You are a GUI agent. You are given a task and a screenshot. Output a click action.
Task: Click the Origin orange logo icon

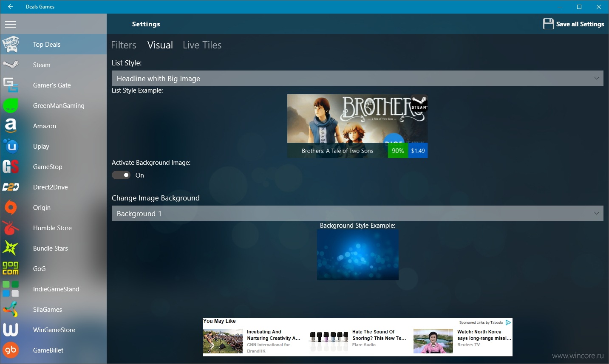click(11, 207)
